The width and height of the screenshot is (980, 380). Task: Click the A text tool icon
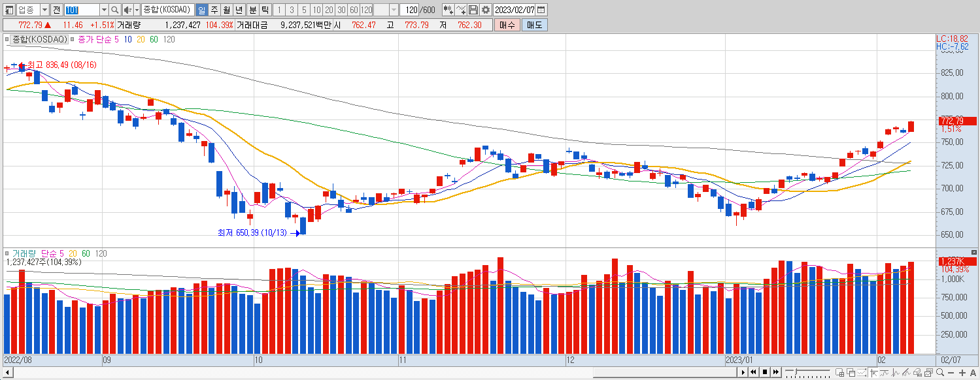coord(973,373)
